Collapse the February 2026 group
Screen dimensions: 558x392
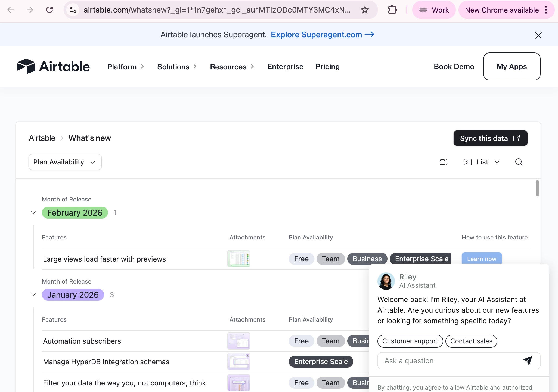(x=33, y=213)
